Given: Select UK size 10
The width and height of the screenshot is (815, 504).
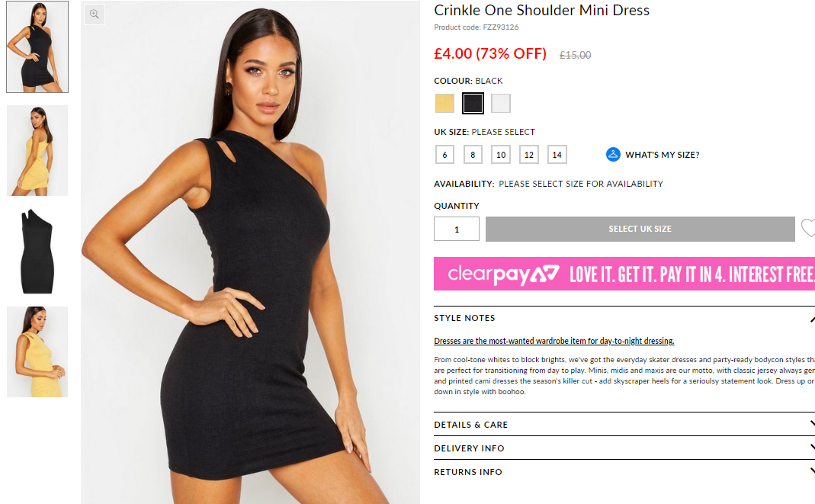Looking at the screenshot, I should tap(501, 154).
